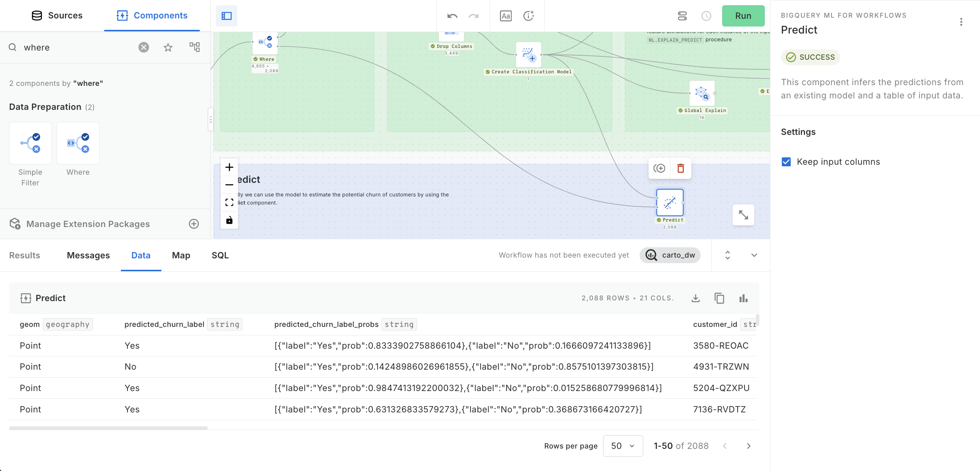Toggle Keep input columns checkbox

coord(786,162)
